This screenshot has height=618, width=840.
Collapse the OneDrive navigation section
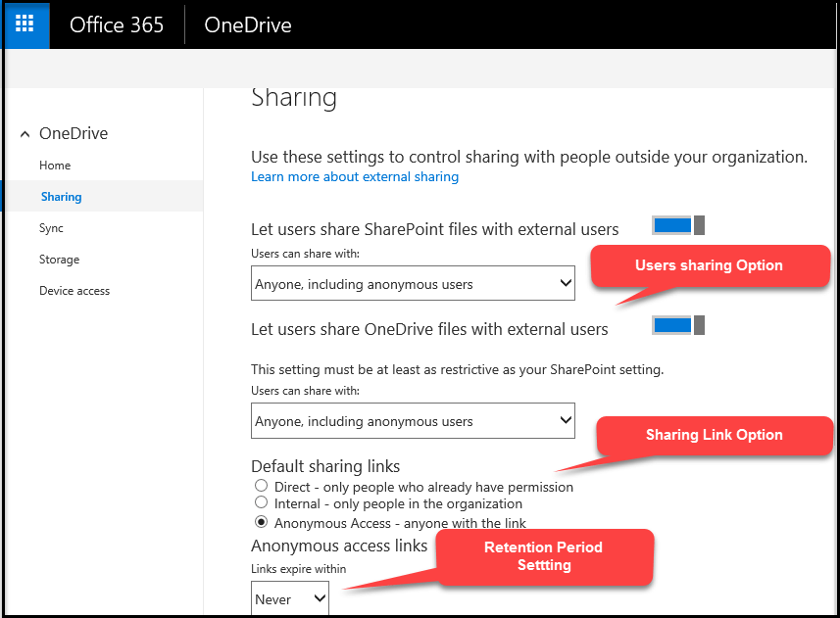point(25,134)
